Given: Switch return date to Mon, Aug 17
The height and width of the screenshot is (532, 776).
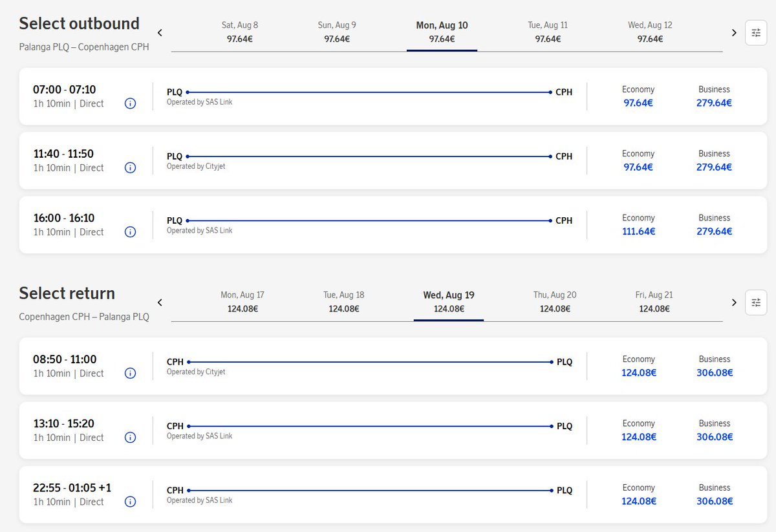Looking at the screenshot, I should (x=242, y=302).
